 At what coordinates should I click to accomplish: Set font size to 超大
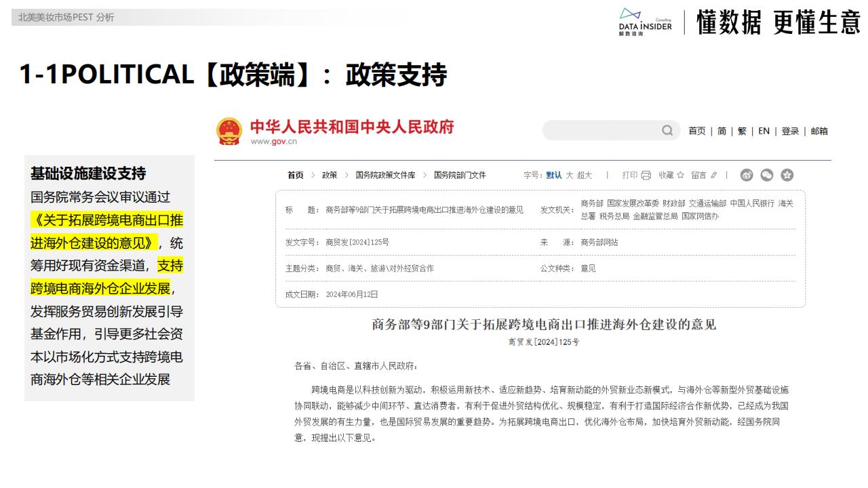(x=585, y=176)
